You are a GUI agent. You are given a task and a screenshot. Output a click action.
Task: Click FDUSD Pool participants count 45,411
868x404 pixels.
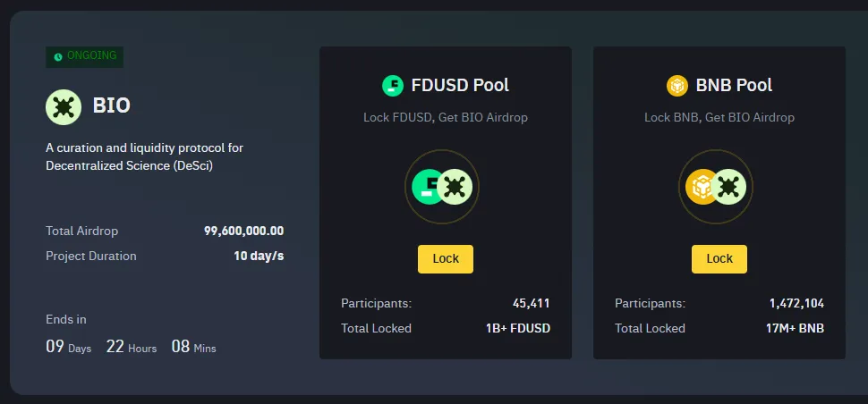(531, 303)
